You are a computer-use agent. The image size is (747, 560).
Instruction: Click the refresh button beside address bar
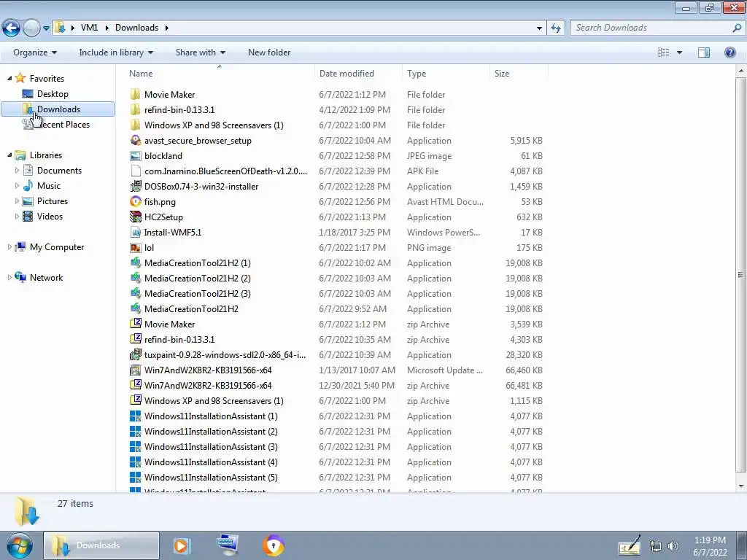[555, 28]
